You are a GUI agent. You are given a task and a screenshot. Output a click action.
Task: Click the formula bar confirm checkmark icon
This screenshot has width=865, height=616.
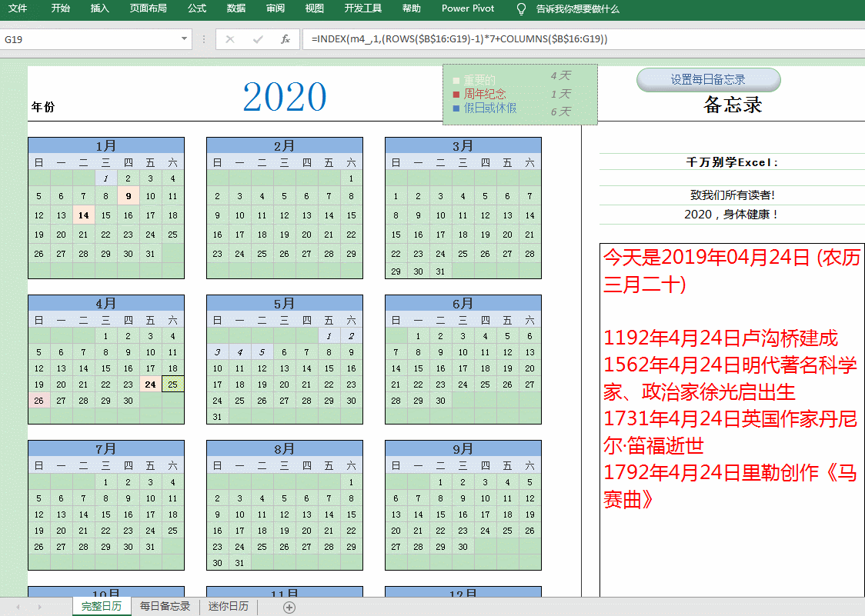coord(258,39)
